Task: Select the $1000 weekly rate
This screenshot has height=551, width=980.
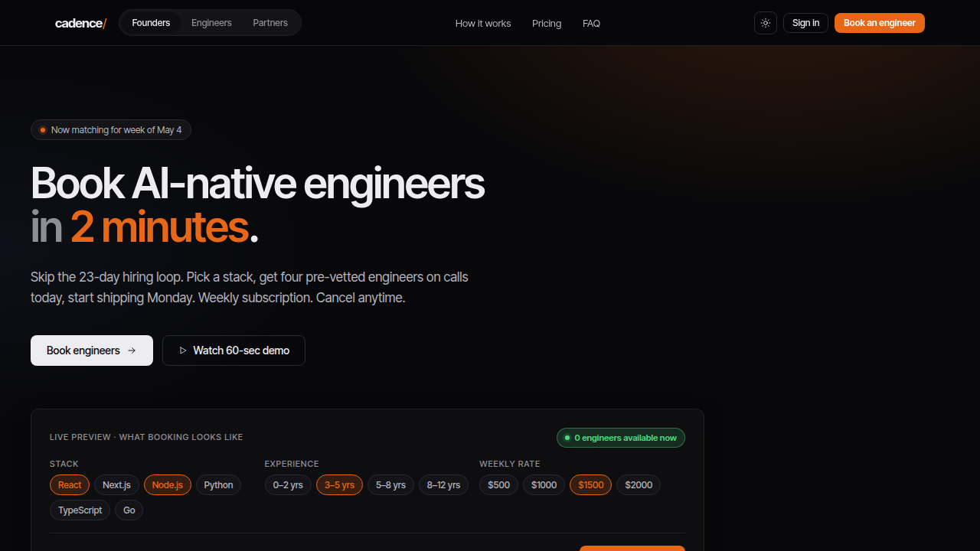Action: coord(544,485)
